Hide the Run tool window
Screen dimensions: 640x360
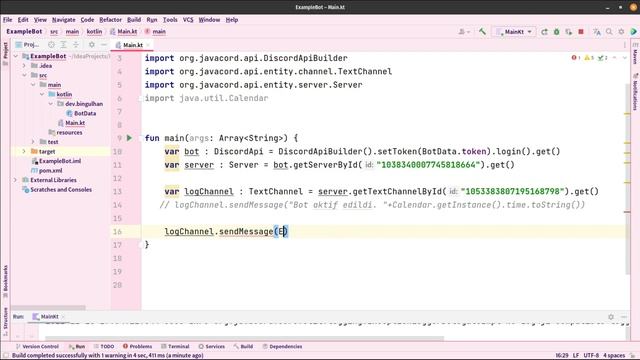coord(624,317)
